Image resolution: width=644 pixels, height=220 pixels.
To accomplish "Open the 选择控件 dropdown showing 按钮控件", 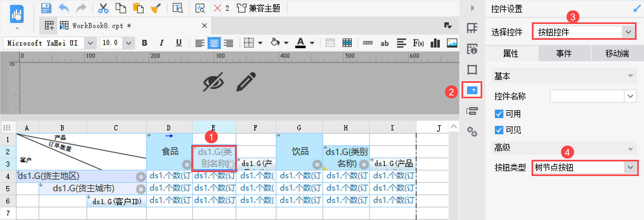I will tap(584, 32).
